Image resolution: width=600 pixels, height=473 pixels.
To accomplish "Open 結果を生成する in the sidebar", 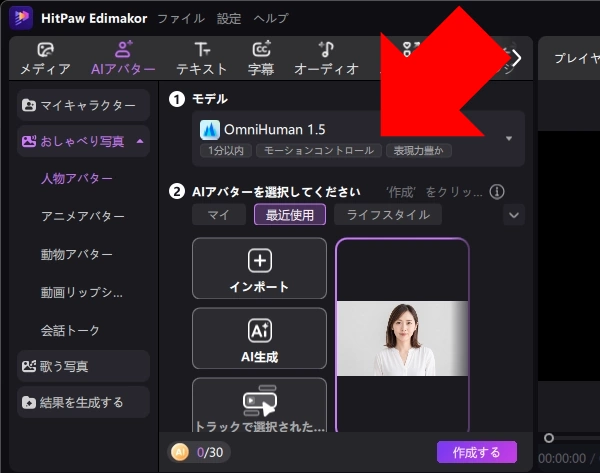I will (x=83, y=402).
